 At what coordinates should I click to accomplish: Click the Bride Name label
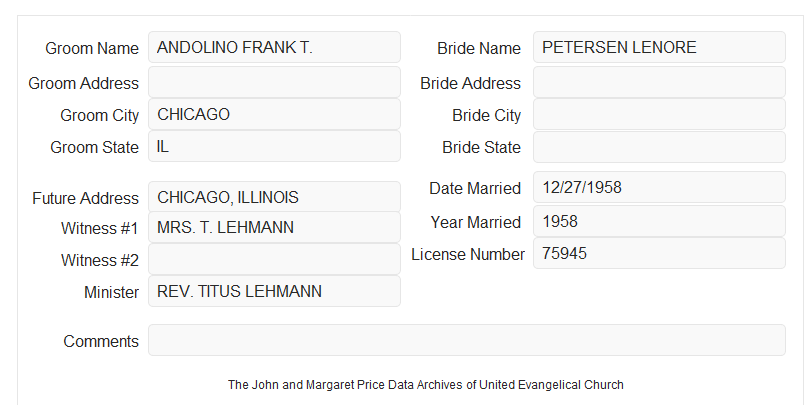(x=478, y=48)
